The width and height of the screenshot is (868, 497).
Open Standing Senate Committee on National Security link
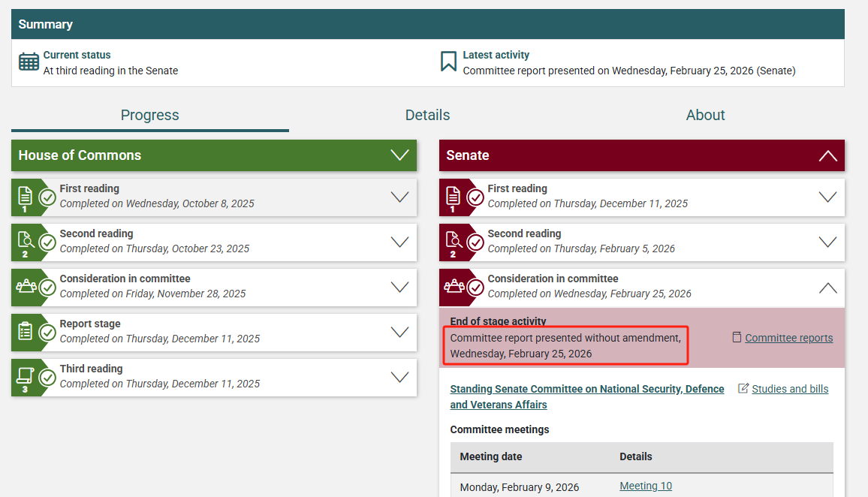586,389
